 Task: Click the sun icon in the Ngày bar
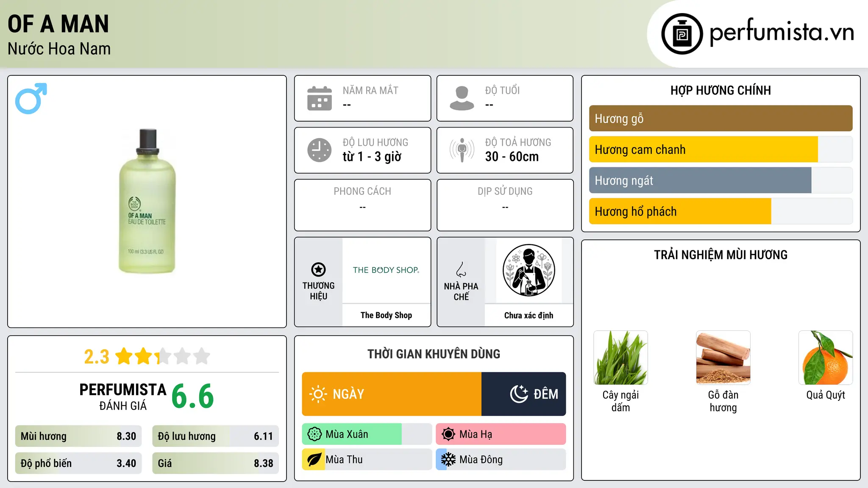tap(318, 394)
